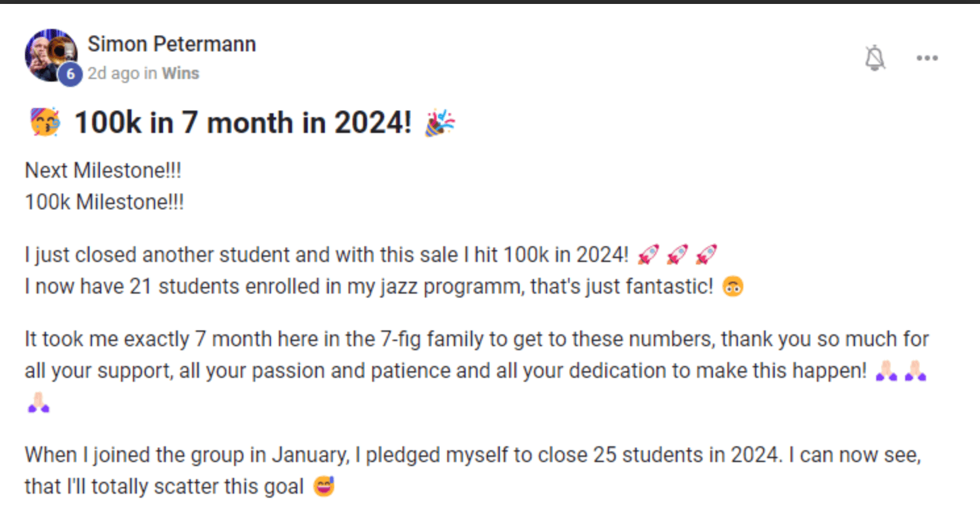Click the level 6 badge on avatar

click(70, 74)
